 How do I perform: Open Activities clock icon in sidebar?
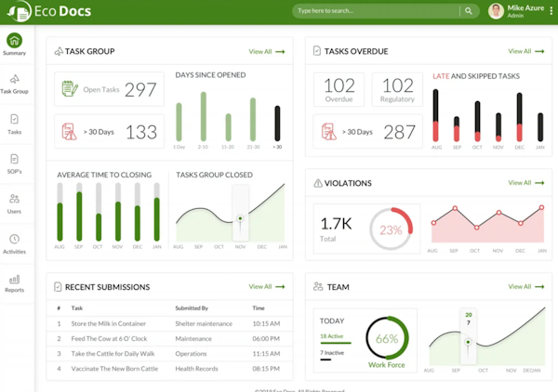click(14, 239)
